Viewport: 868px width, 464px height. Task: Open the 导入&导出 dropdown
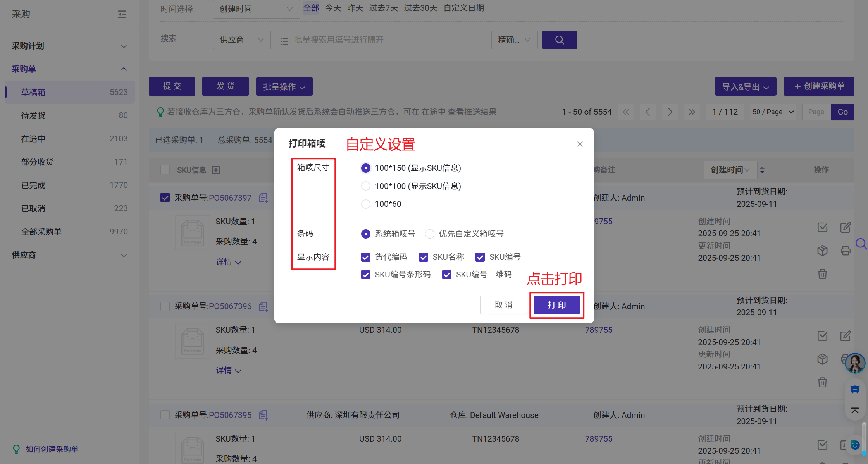(x=745, y=87)
